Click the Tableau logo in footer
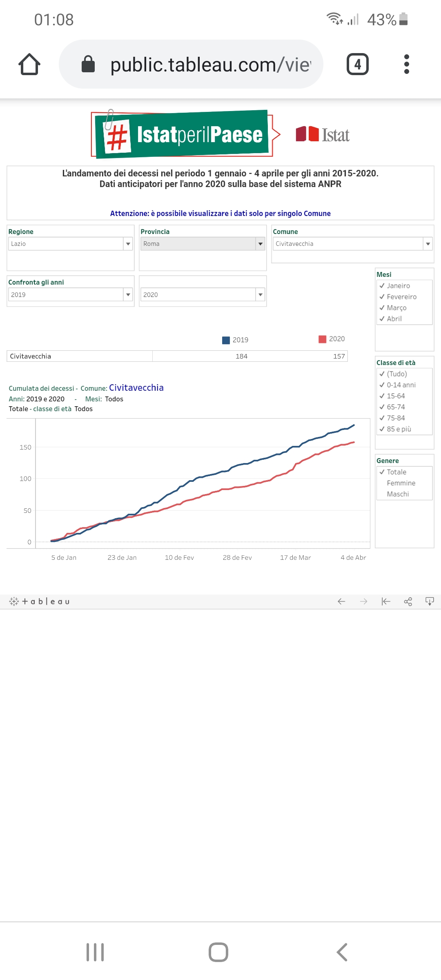 [x=40, y=601]
